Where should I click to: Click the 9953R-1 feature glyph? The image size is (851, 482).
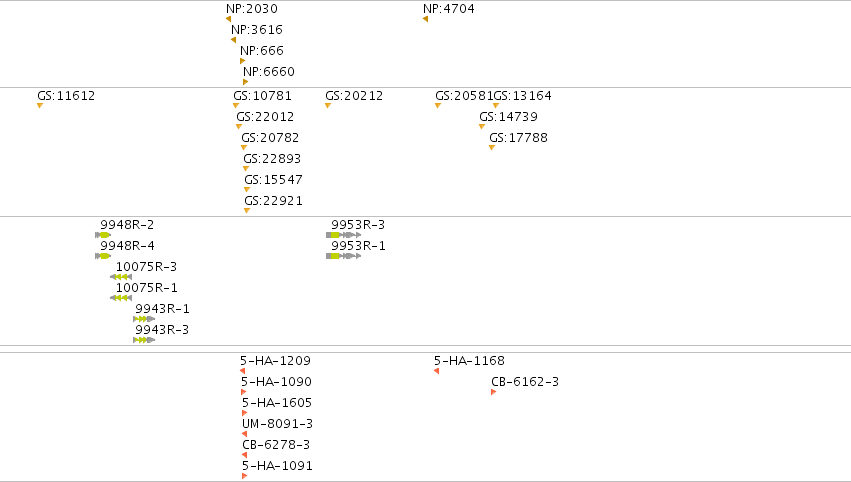(344, 256)
